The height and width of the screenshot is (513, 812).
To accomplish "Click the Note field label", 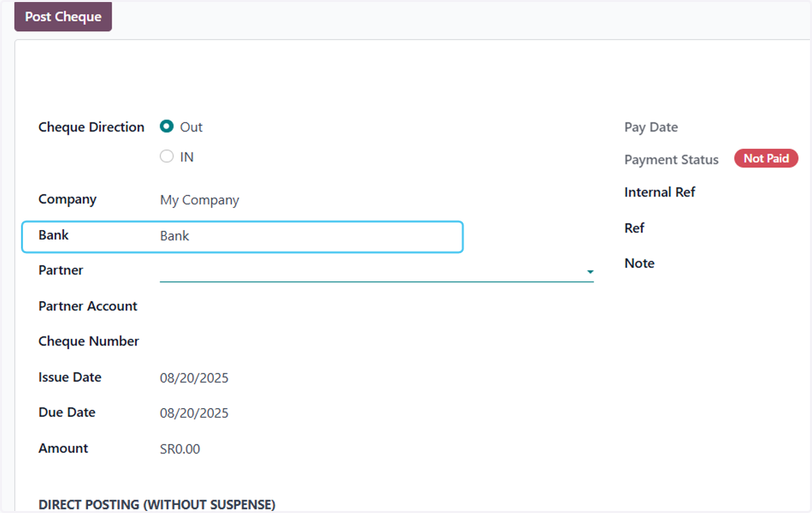I will tap(639, 263).
